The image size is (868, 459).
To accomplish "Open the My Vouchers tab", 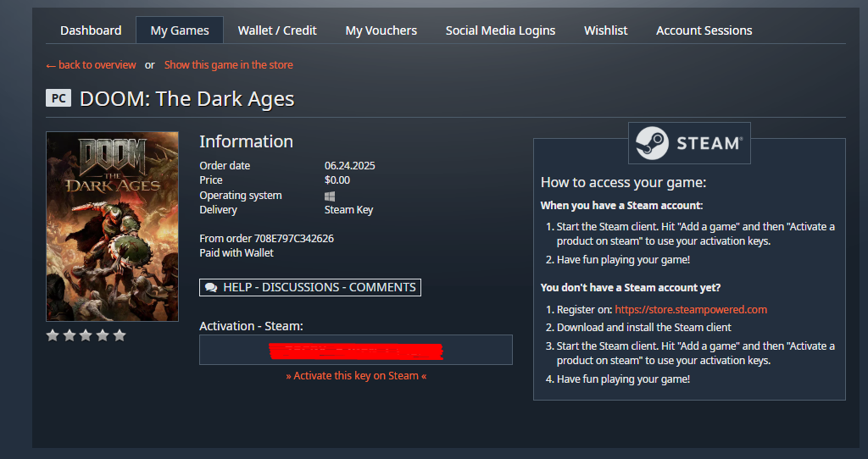I will [381, 30].
